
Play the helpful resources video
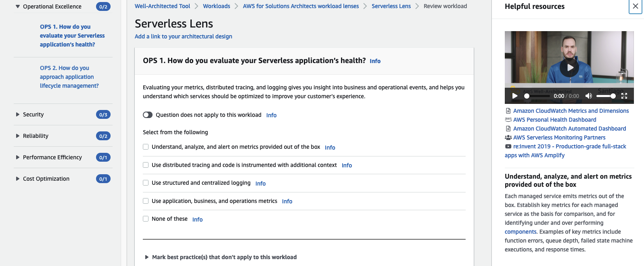[x=569, y=68]
